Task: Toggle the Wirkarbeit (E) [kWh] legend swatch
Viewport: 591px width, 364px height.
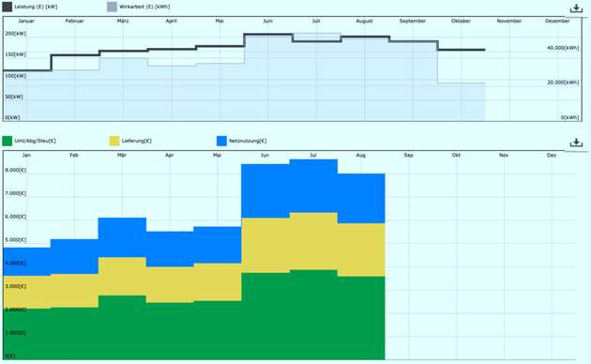Action: (x=112, y=7)
